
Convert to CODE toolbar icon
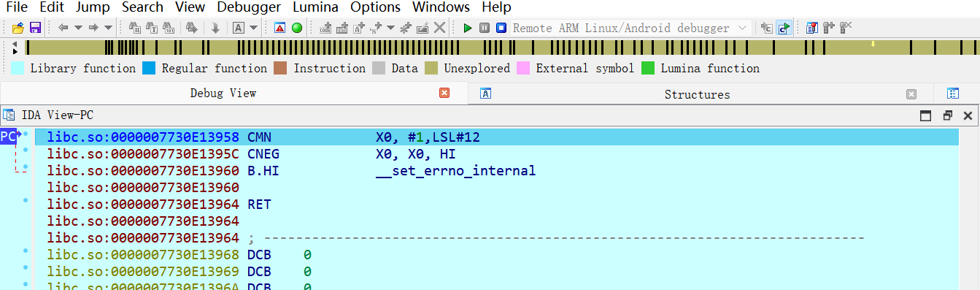coord(325,28)
